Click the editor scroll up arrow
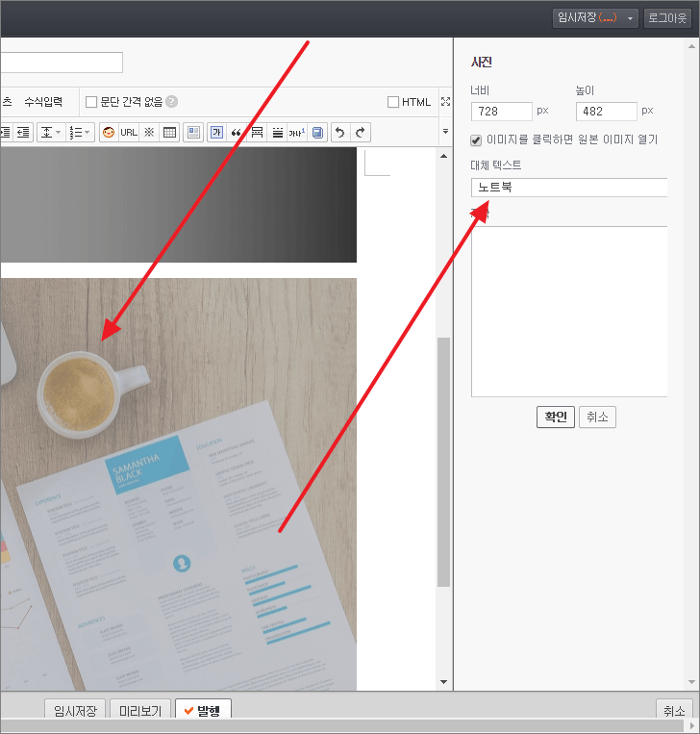The width and height of the screenshot is (700, 734). pyautogui.click(x=443, y=156)
